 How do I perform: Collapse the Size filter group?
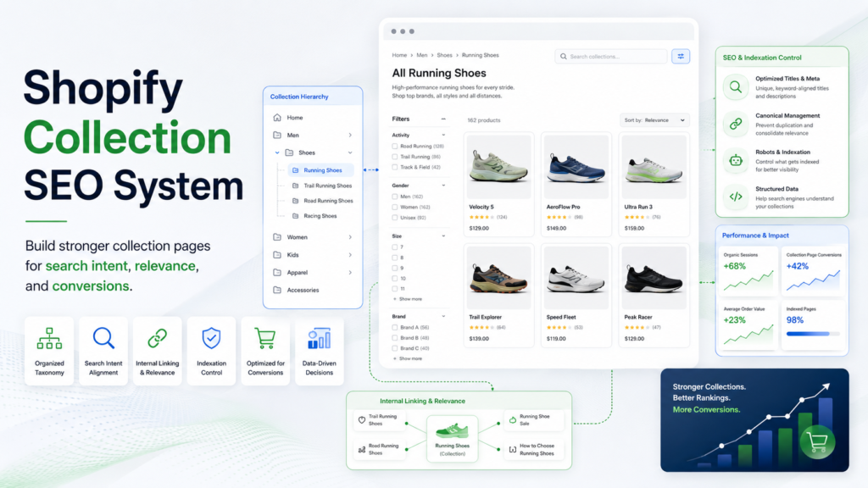pos(443,236)
